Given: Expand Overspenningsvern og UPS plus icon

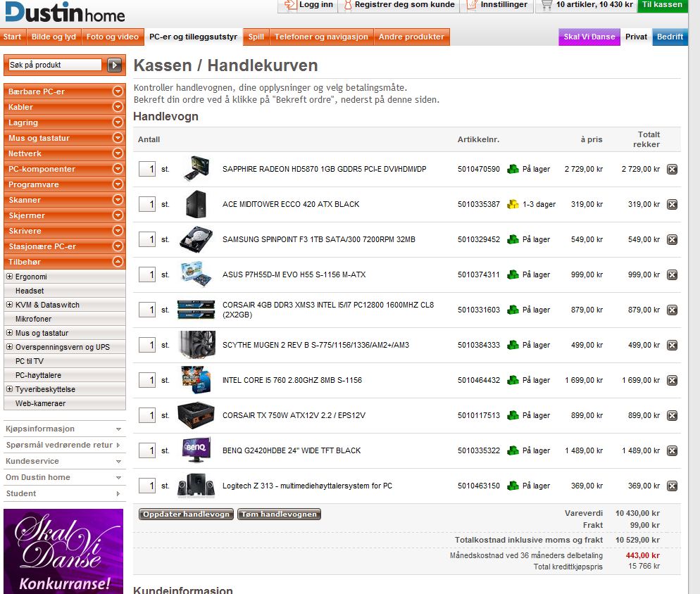Looking at the screenshot, I should [9, 347].
